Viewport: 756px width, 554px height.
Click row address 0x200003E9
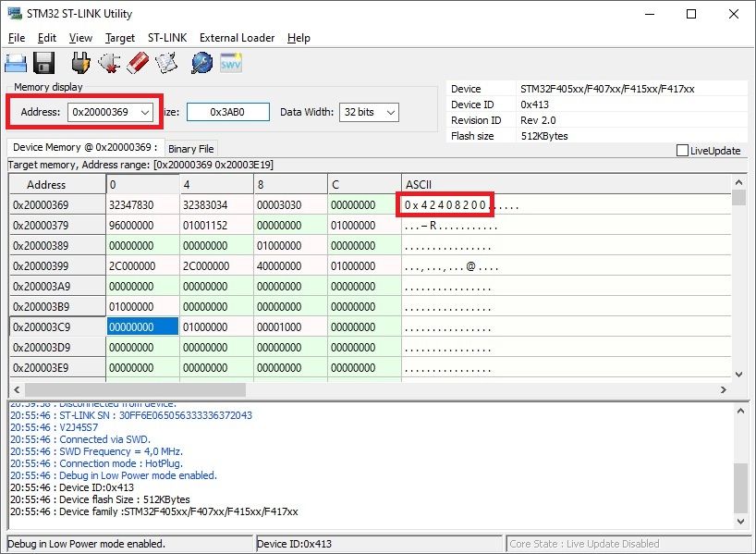58,367
